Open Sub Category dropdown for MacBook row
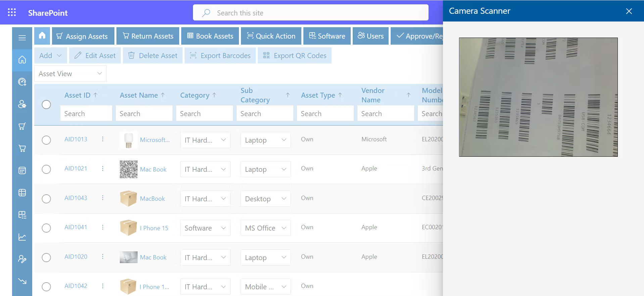 tap(265, 199)
